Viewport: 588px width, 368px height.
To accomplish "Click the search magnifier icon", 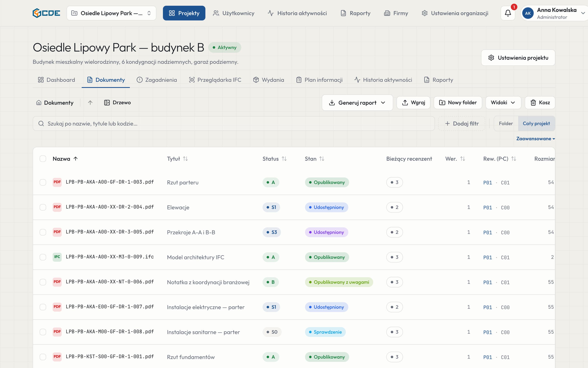I will [x=41, y=124].
